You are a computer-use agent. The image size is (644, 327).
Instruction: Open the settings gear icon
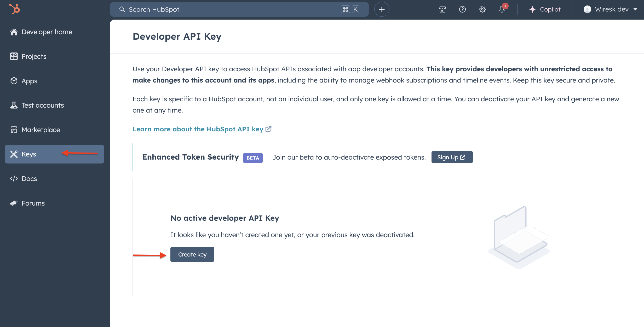(482, 9)
